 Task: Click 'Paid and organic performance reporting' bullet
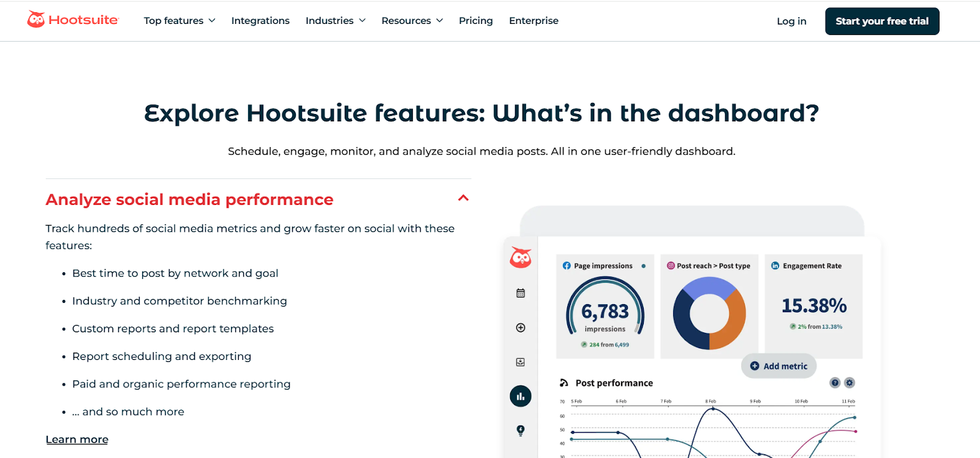(x=181, y=384)
